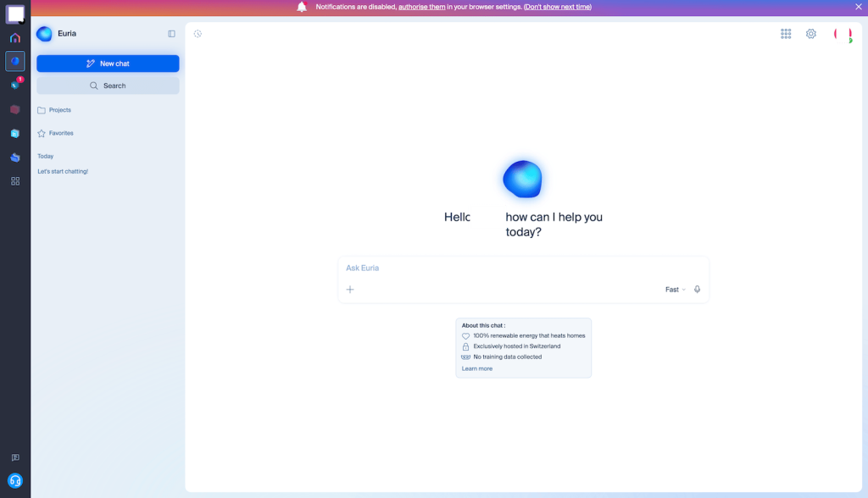Open the "Let's start chatting!" conversation
The image size is (868, 498).
pyautogui.click(x=63, y=172)
